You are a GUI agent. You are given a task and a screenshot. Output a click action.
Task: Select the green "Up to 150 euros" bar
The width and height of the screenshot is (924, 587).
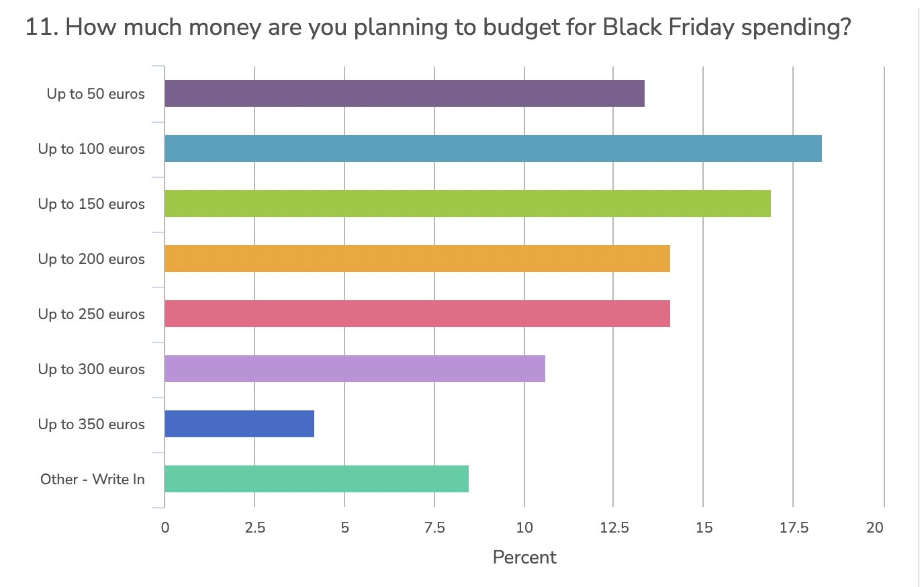click(x=467, y=204)
